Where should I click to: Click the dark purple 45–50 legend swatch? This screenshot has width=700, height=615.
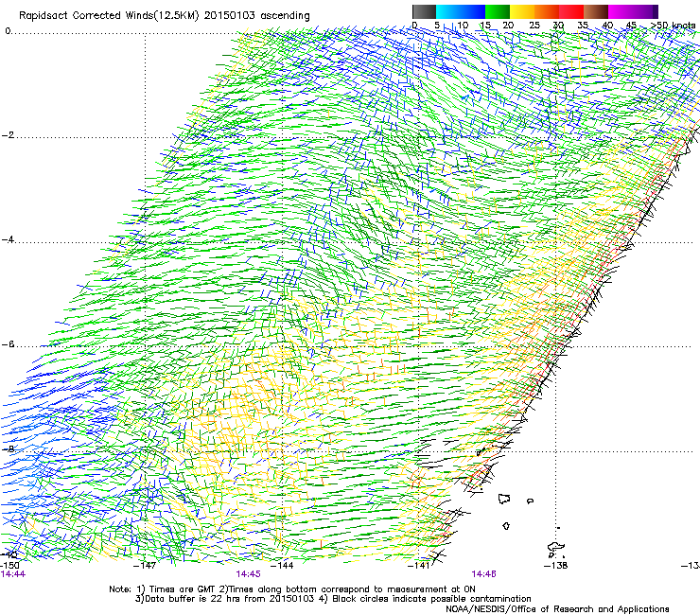[645, 11]
